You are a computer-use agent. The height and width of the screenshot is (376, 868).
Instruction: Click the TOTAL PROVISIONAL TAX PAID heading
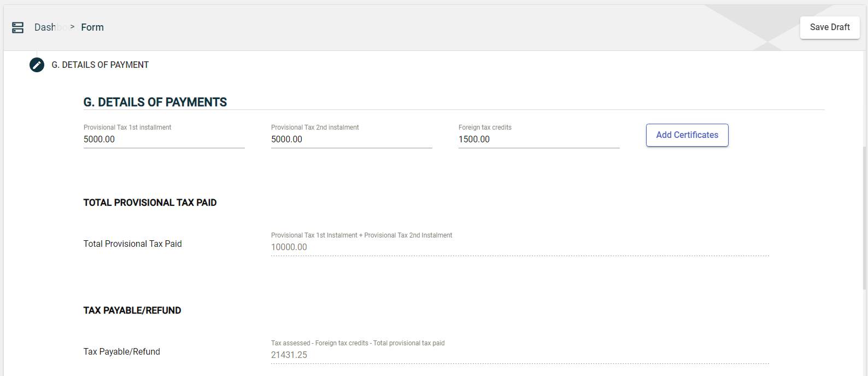tap(150, 203)
